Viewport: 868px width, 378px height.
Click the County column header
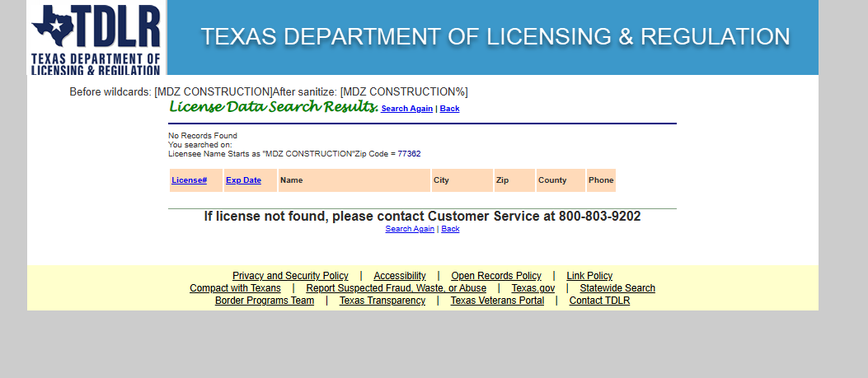click(x=561, y=180)
